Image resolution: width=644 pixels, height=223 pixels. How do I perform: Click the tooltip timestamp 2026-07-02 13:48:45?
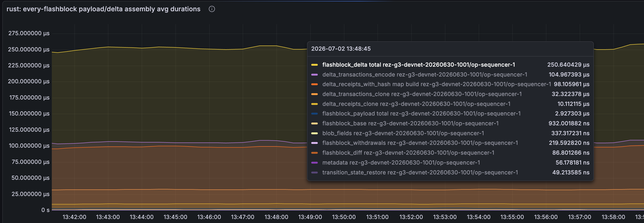(341, 49)
